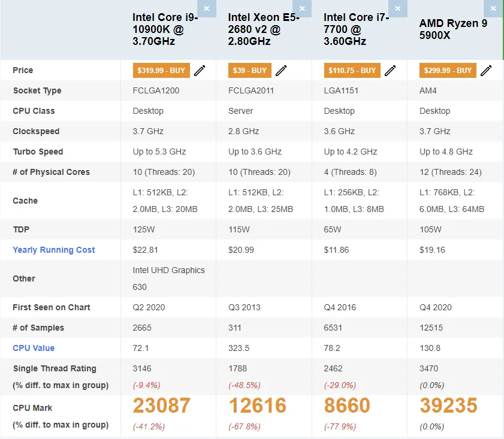Click the $39 - BUY button
504x439 pixels.
click(x=250, y=70)
